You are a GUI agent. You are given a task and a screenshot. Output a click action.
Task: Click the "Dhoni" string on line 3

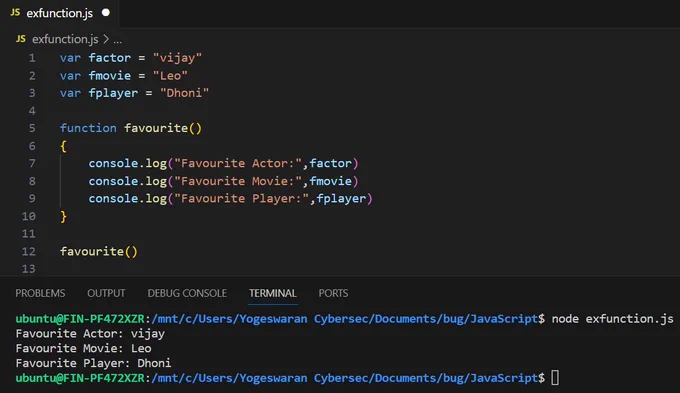[184, 93]
